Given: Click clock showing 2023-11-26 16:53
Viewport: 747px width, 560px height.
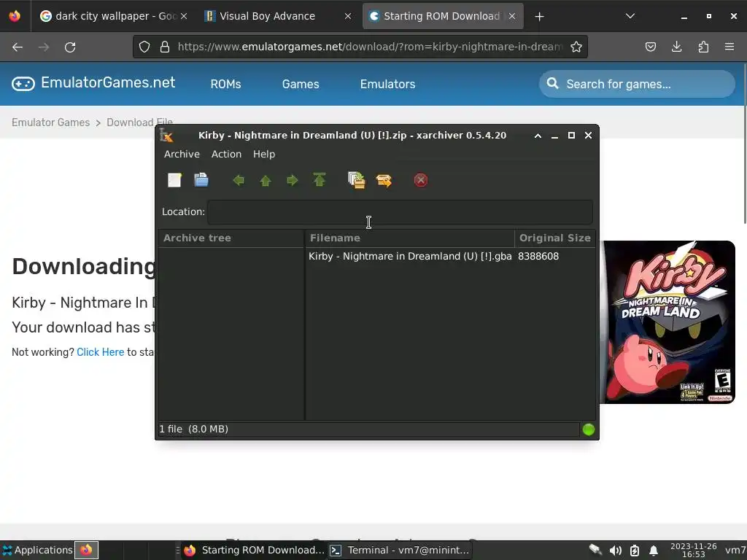Looking at the screenshot, I should pos(693,550).
